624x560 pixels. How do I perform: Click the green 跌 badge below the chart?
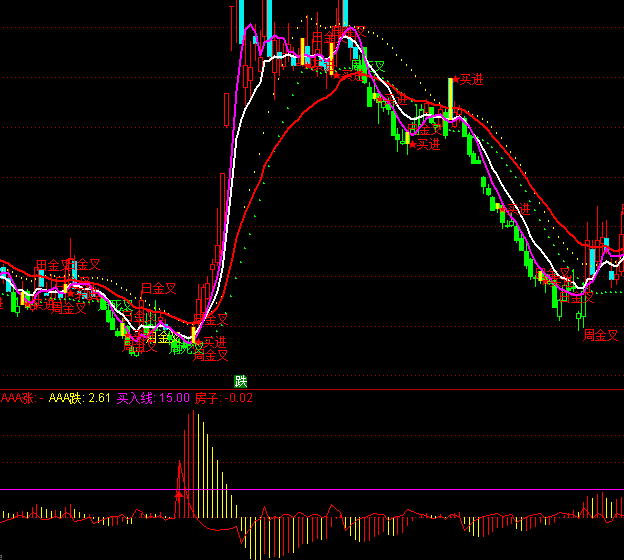(240, 380)
